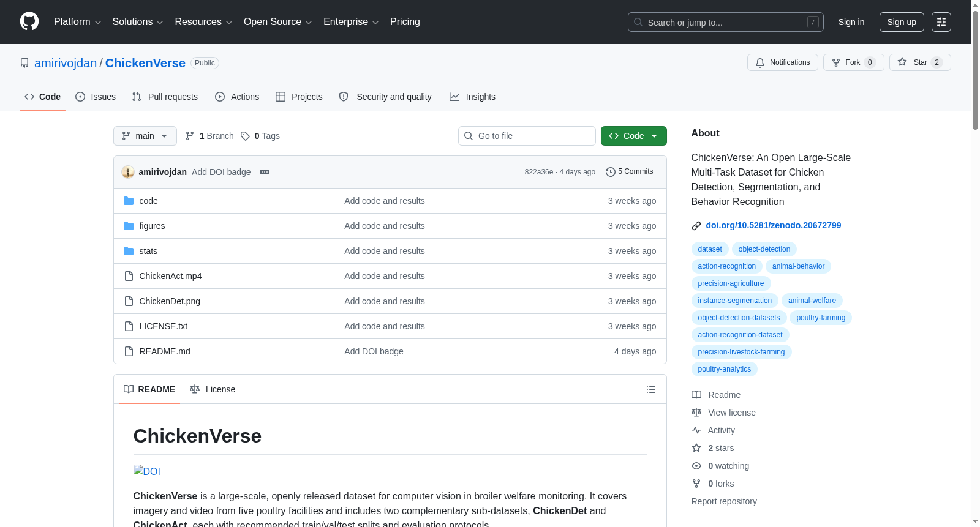The width and height of the screenshot is (980, 527).
Task: Click amirivojdan avatar in commit row
Action: tap(128, 172)
